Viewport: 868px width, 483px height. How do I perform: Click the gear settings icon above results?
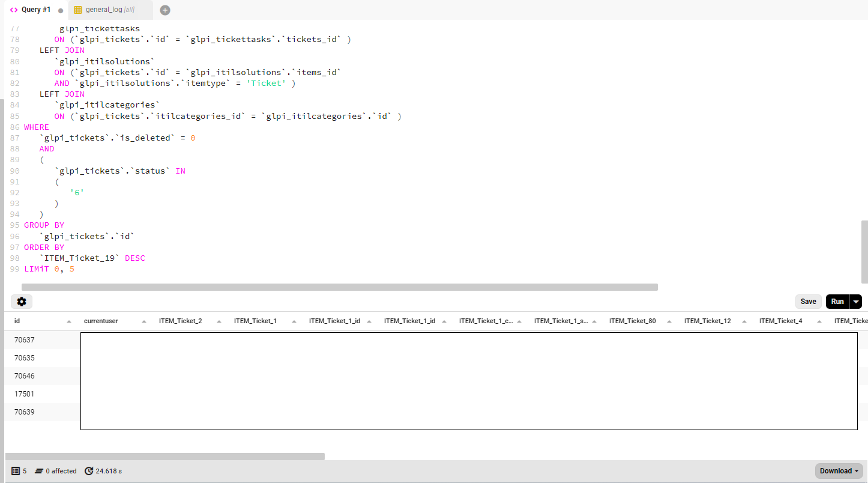[x=22, y=301]
